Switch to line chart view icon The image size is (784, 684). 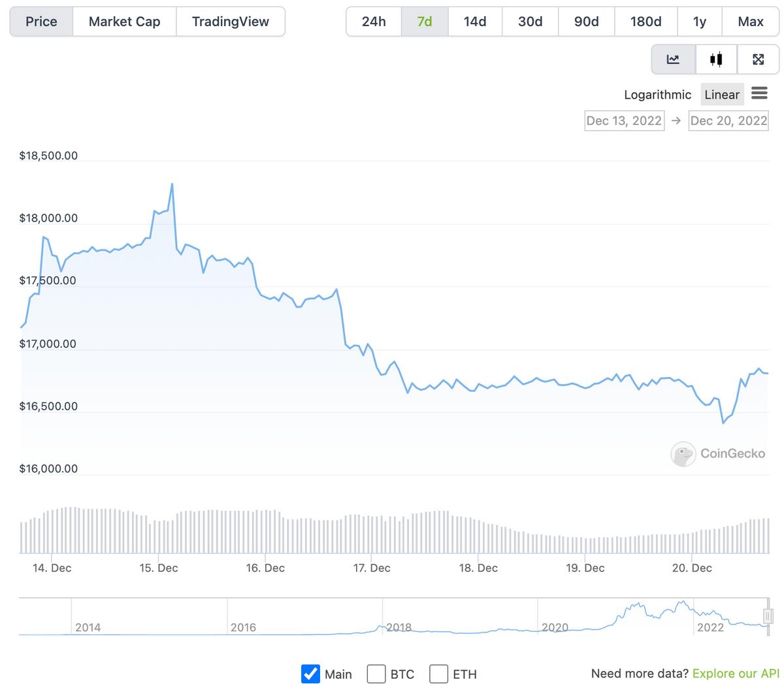coord(673,59)
